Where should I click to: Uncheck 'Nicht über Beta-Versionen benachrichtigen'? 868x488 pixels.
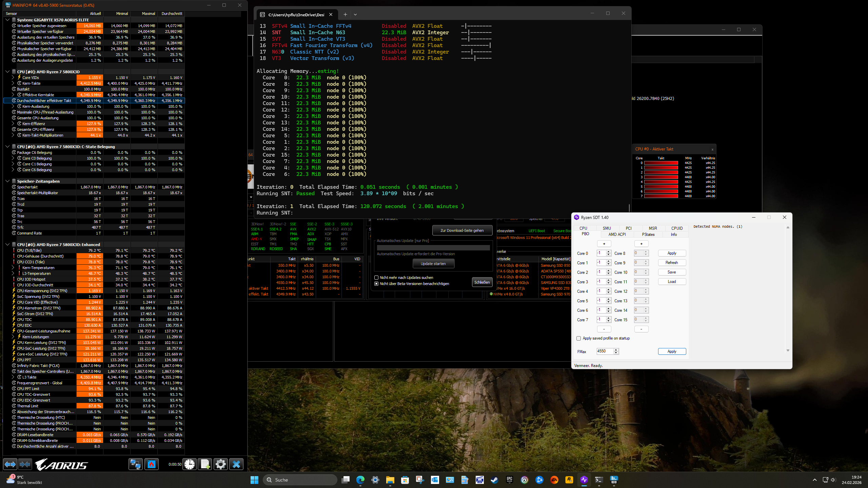(x=376, y=284)
